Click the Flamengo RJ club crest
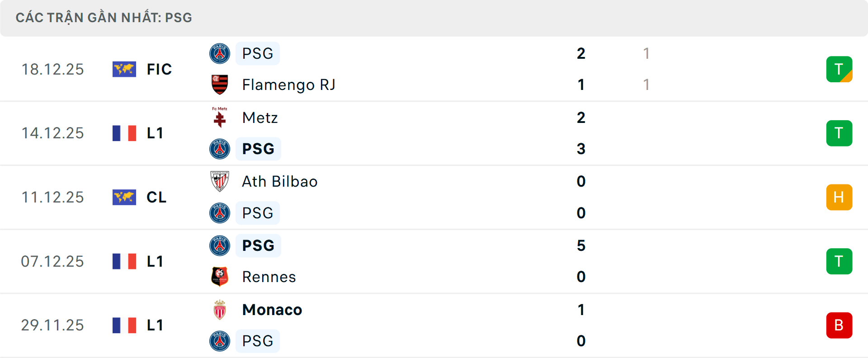 point(220,85)
